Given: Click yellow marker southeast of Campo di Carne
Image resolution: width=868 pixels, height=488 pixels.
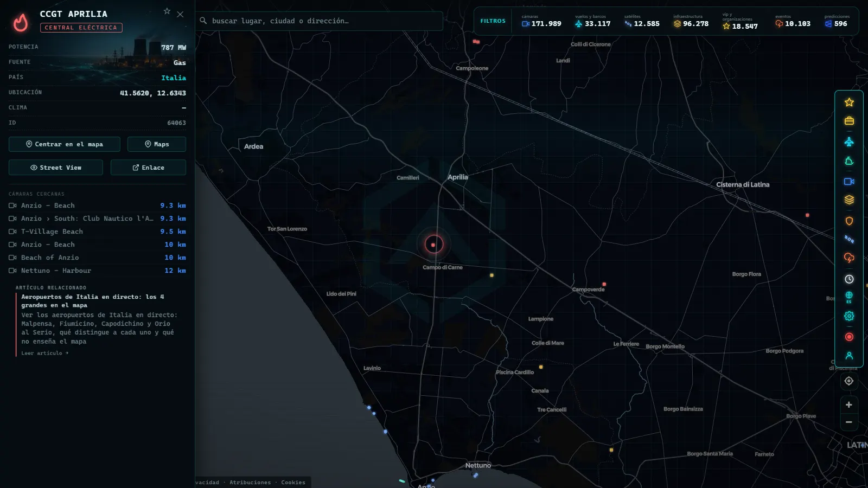Looking at the screenshot, I should (492, 275).
